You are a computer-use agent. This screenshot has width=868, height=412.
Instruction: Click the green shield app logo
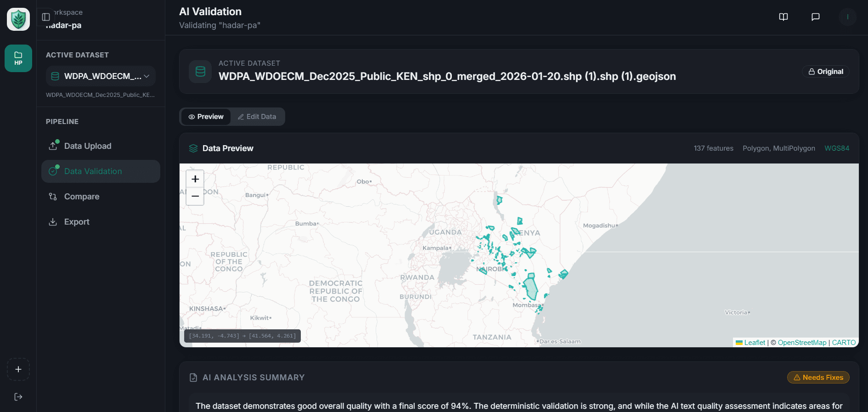coord(18,19)
